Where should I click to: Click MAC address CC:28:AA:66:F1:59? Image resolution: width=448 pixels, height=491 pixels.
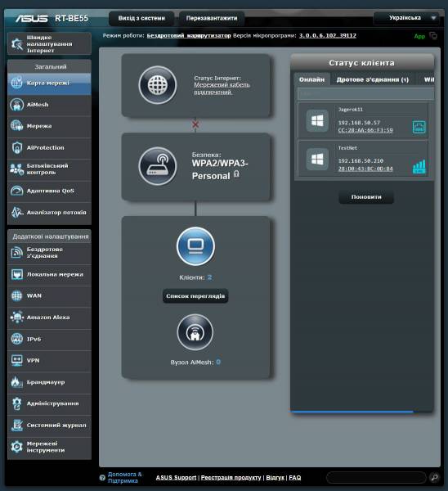click(365, 130)
